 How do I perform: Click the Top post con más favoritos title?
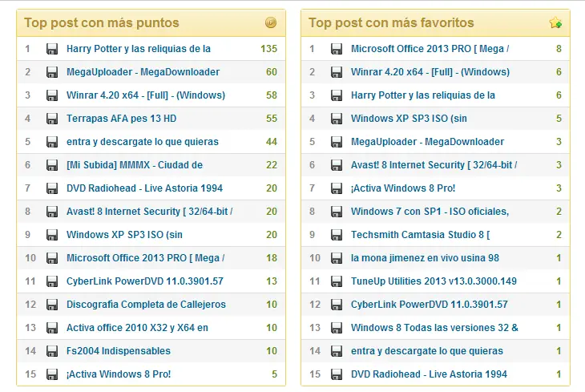pyautogui.click(x=391, y=22)
